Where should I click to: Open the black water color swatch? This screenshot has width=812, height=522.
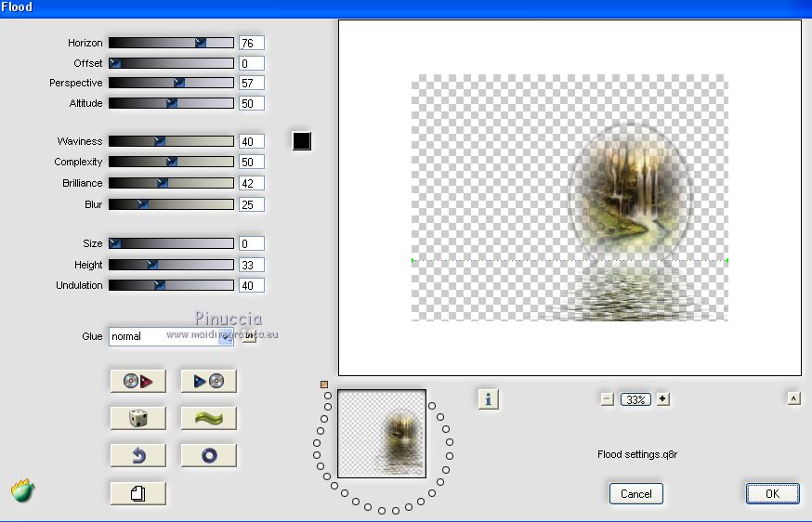tap(302, 141)
